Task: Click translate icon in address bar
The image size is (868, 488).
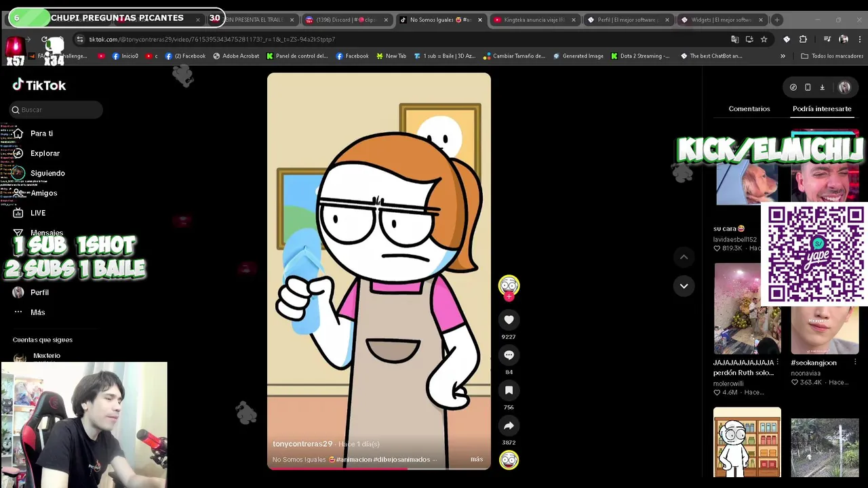Action: [x=734, y=39]
